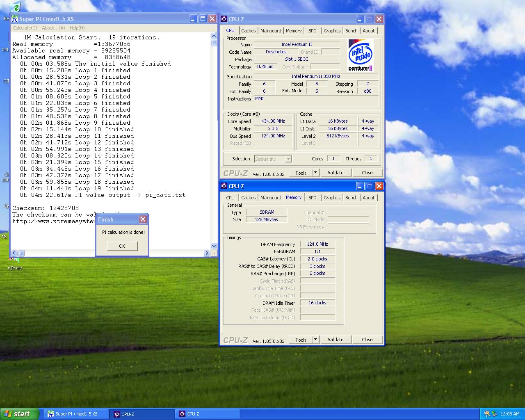
Task: Select Graphics tab in lower CPU-Z window
Action: (332, 198)
